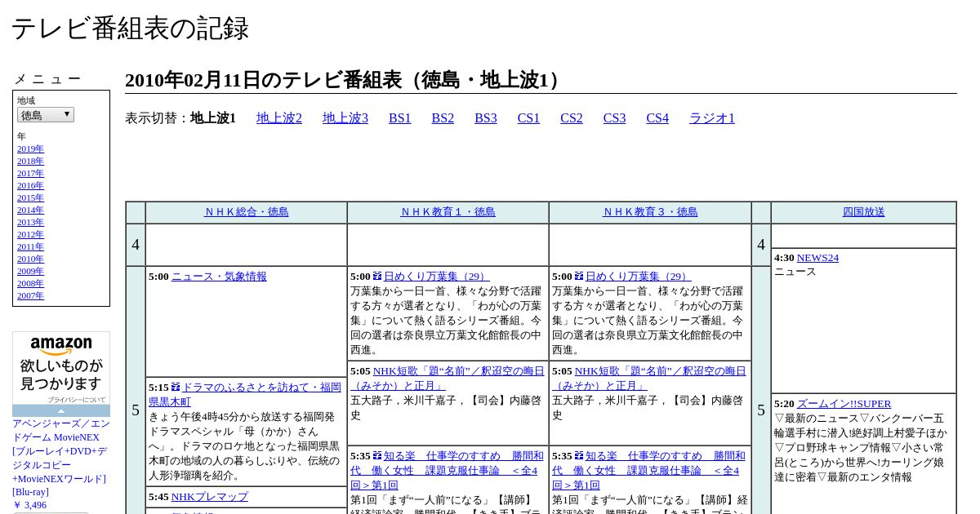
Task: Open the 2009年 year link
Action: point(30,272)
